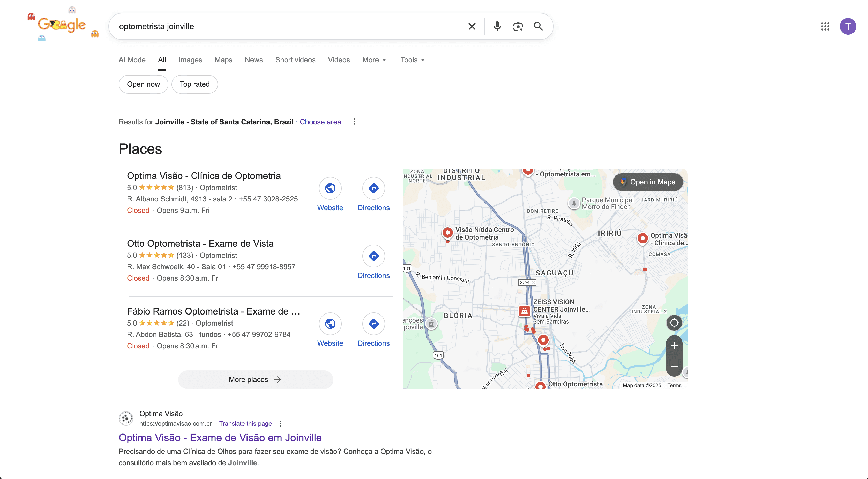Expand the Tools dropdown
868x479 pixels.
pyautogui.click(x=413, y=60)
